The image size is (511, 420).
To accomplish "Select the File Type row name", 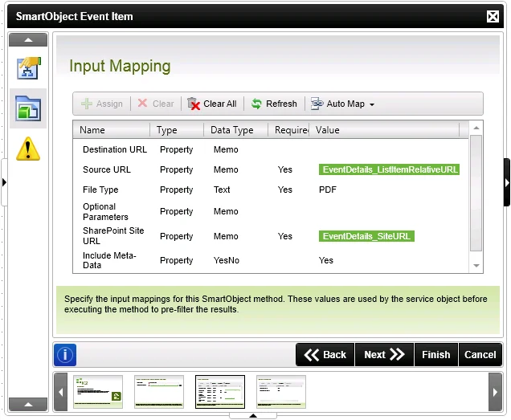I will click(100, 190).
